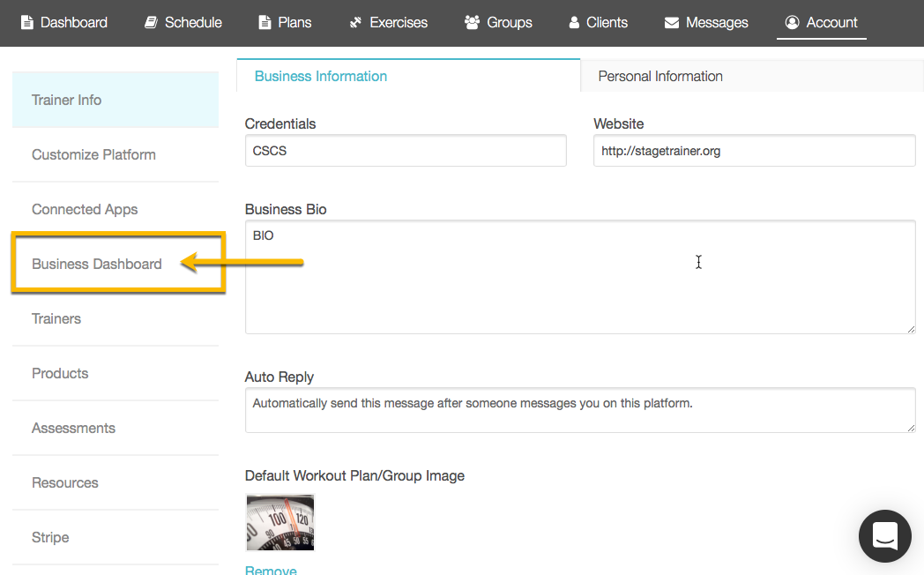Click the Plans file icon
The height and width of the screenshot is (575, 924).
265,22
